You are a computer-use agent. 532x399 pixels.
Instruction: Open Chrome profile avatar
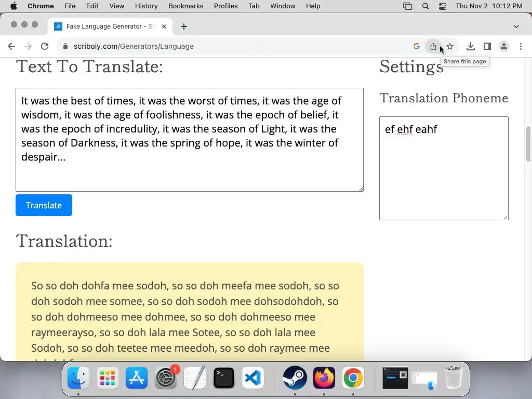pos(504,46)
